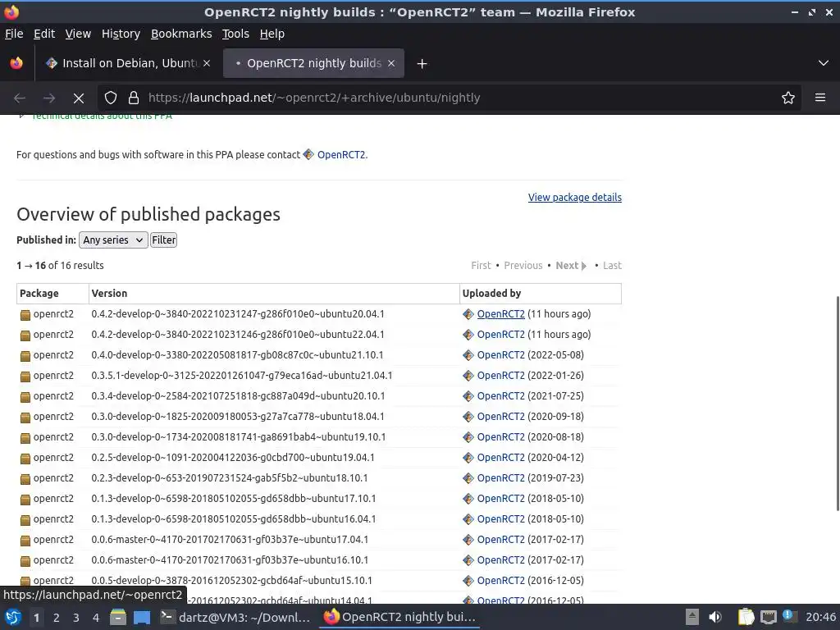Screen dimensions: 840x630
Task: Open the View menu
Action: (x=78, y=34)
